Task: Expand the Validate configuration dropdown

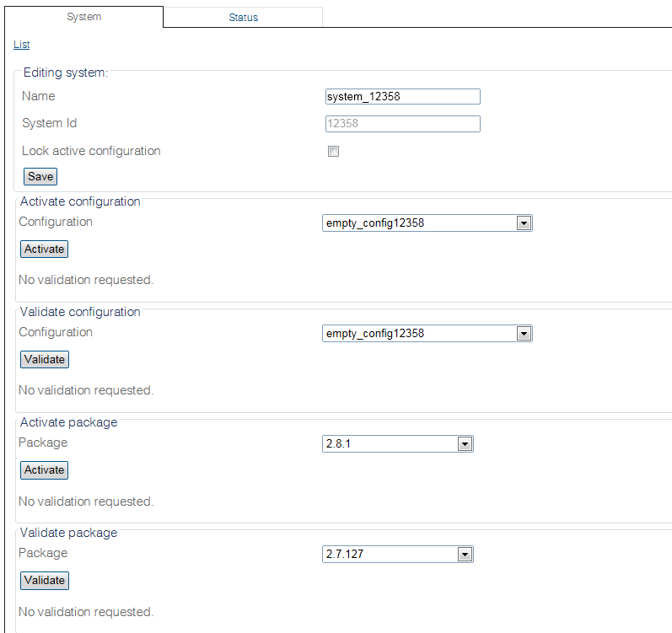Action: [x=427, y=334]
